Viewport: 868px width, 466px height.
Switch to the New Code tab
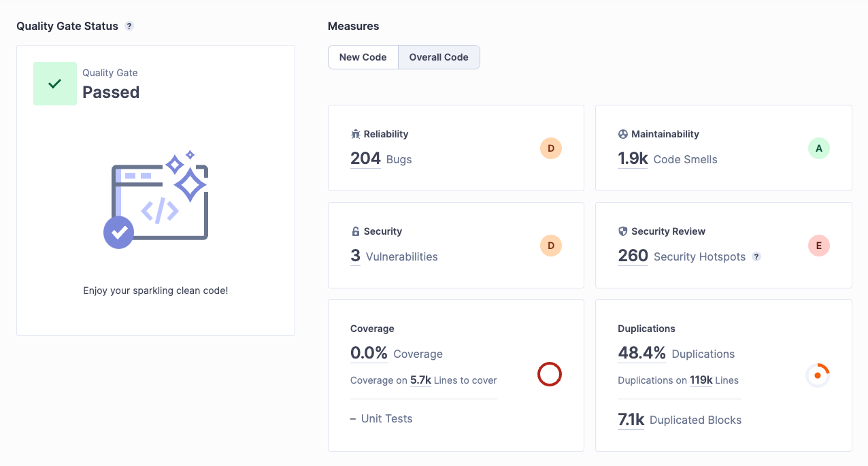363,57
